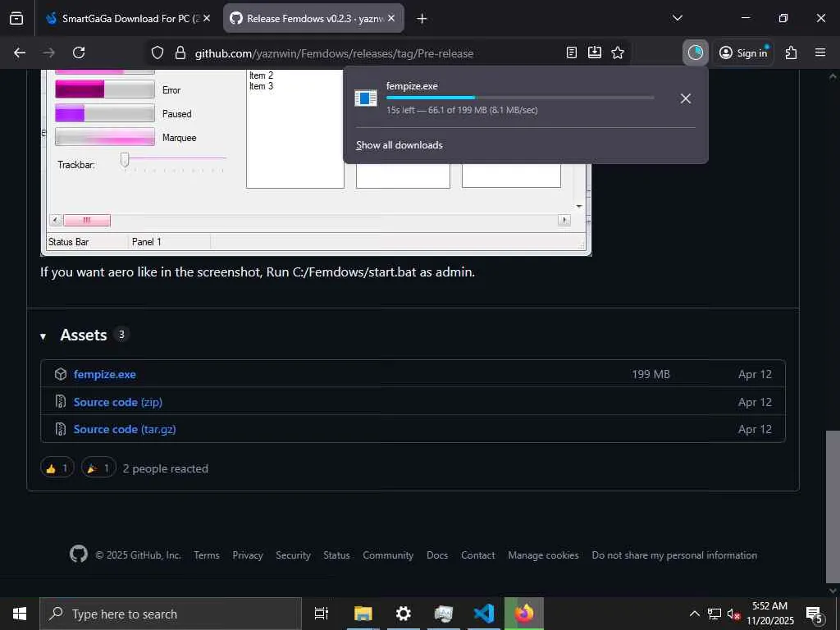840x630 pixels.
Task: Click the thumbs up reaction button
Action: tap(57, 468)
